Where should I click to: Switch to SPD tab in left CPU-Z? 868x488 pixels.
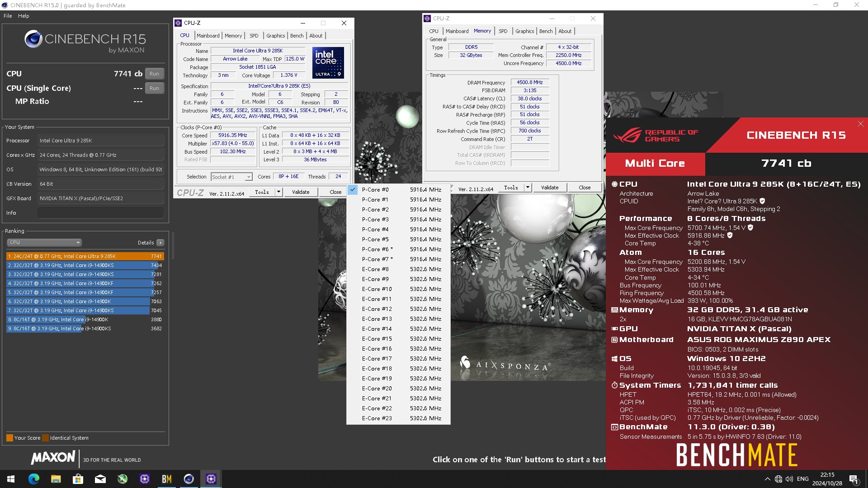(254, 36)
